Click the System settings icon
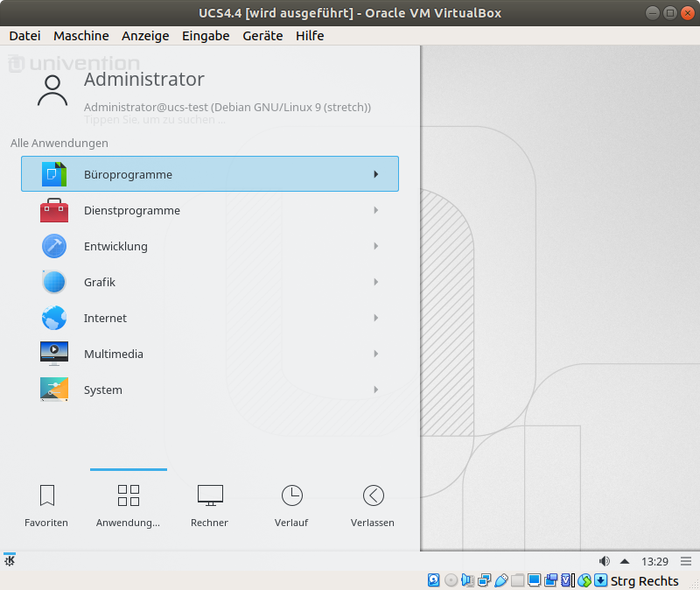This screenshot has width=700, height=590. [54, 390]
